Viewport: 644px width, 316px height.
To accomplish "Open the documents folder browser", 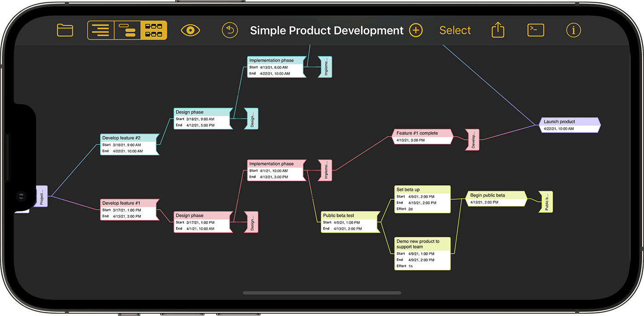I will (x=65, y=30).
